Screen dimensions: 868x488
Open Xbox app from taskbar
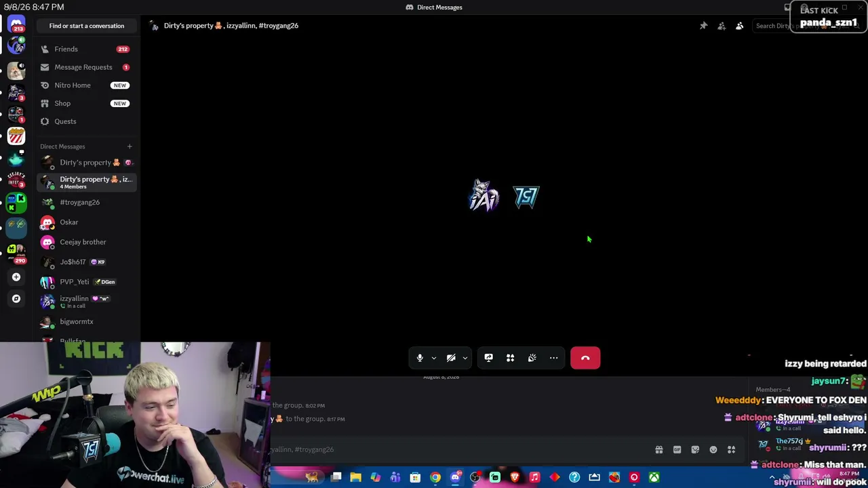pos(654,478)
